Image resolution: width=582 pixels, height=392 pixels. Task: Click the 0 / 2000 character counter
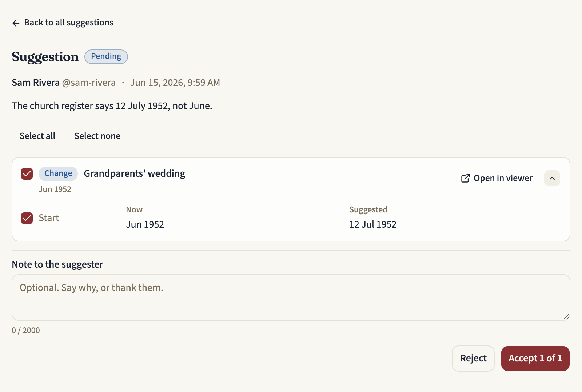pos(26,330)
